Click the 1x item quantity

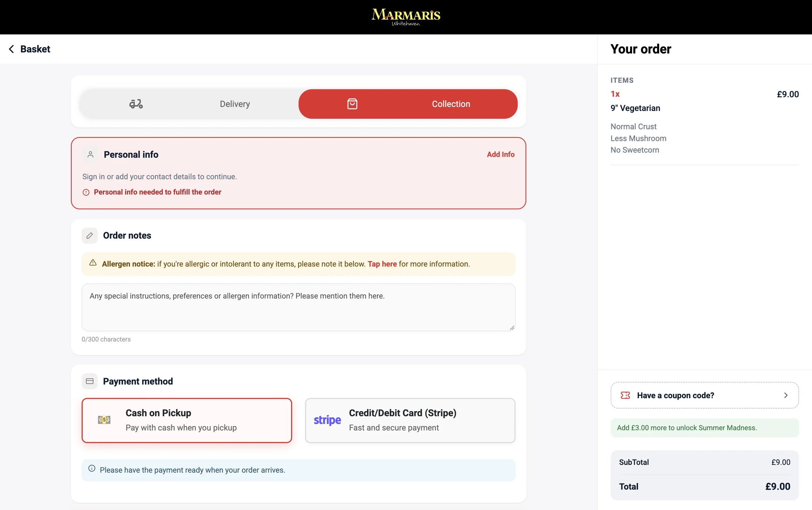pos(615,94)
